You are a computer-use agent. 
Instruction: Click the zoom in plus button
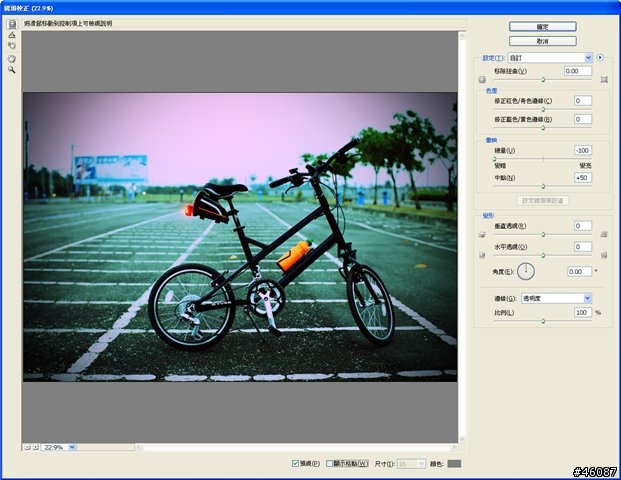(36, 447)
